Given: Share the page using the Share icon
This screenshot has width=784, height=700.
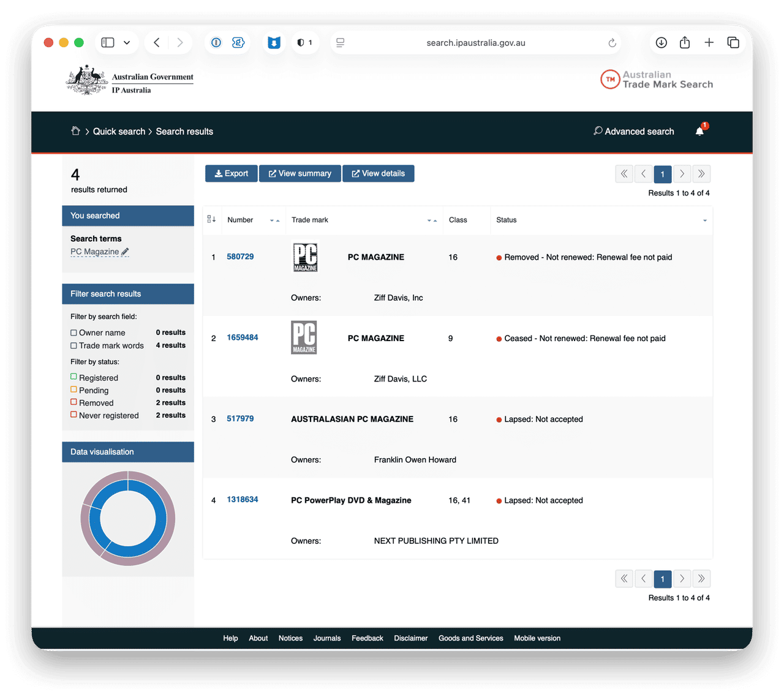Looking at the screenshot, I should [685, 42].
